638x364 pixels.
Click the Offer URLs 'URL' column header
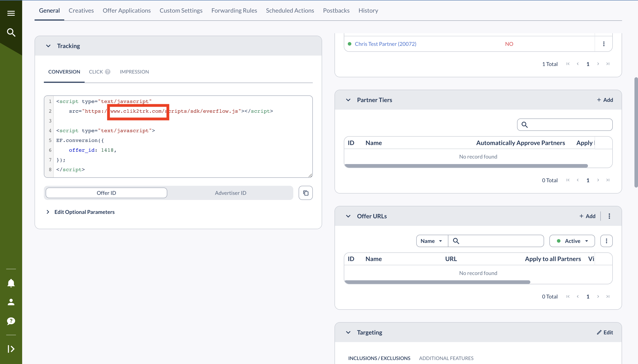tap(451, 259)
